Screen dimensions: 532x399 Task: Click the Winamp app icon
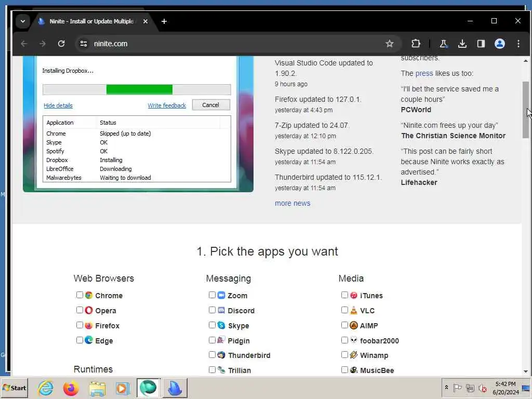point(353,355)
